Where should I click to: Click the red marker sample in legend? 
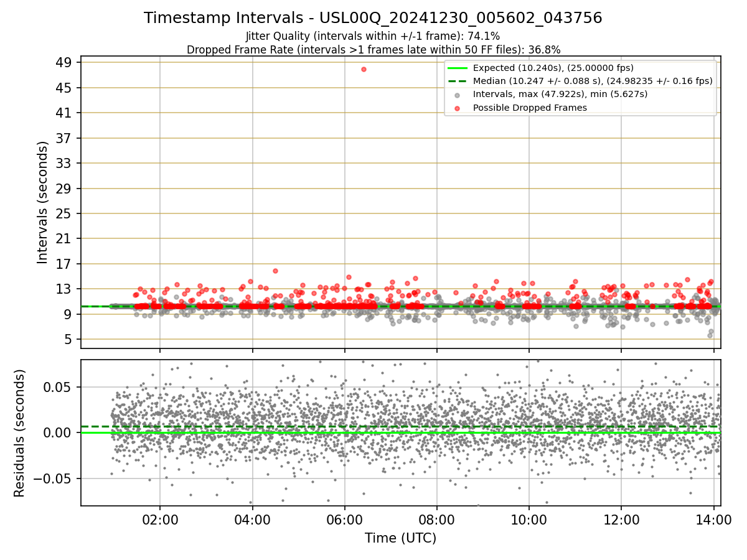tap(458, 108)
